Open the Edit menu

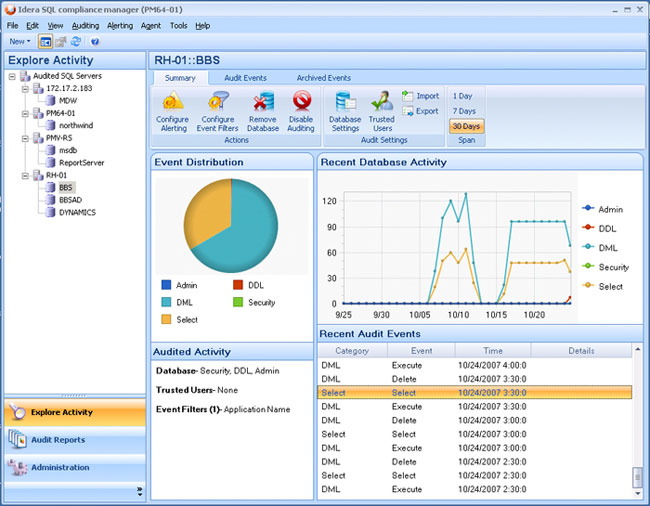(x=32, y=26)
